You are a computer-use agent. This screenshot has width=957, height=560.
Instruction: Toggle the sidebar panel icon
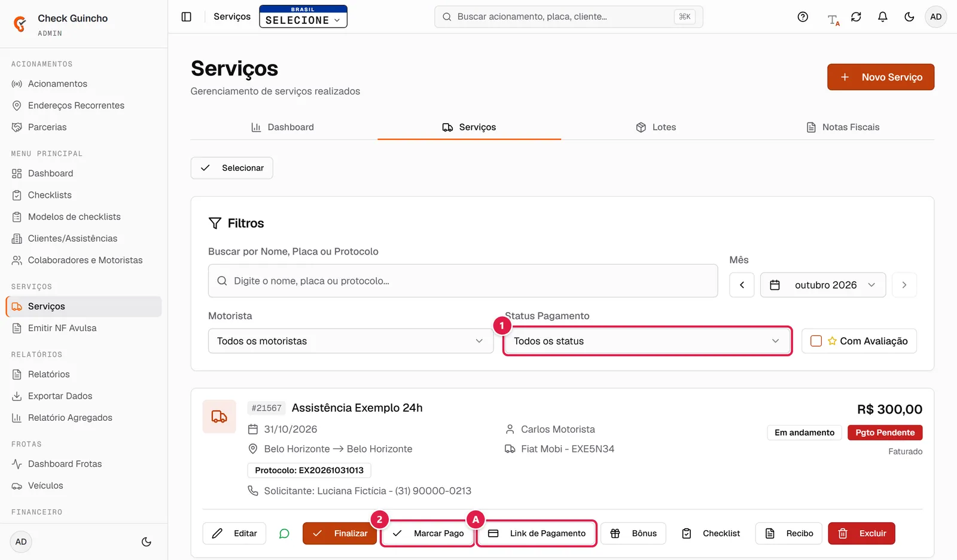tap(187, 17)
